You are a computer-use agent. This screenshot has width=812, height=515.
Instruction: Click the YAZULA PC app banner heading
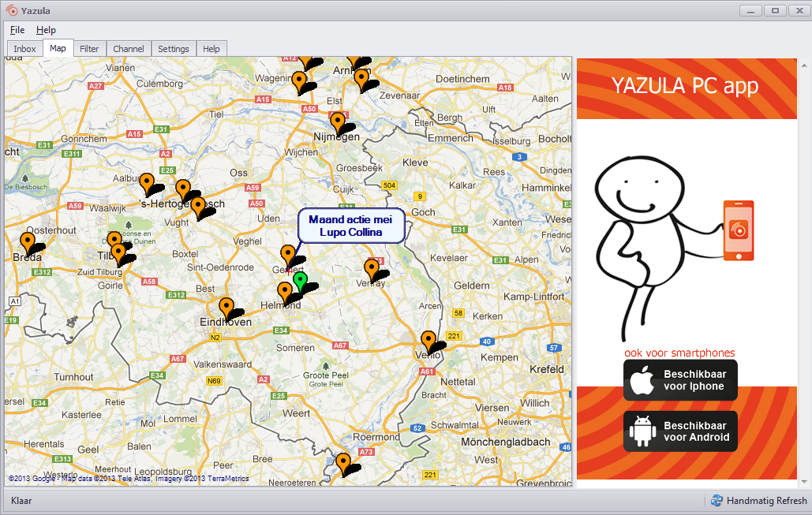[685, 85]
